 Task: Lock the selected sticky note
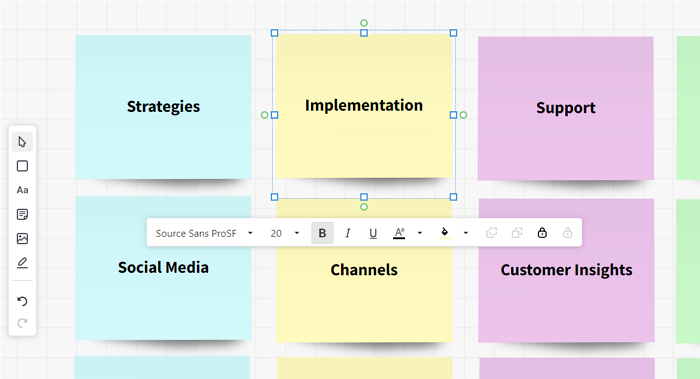click(542, 233)
